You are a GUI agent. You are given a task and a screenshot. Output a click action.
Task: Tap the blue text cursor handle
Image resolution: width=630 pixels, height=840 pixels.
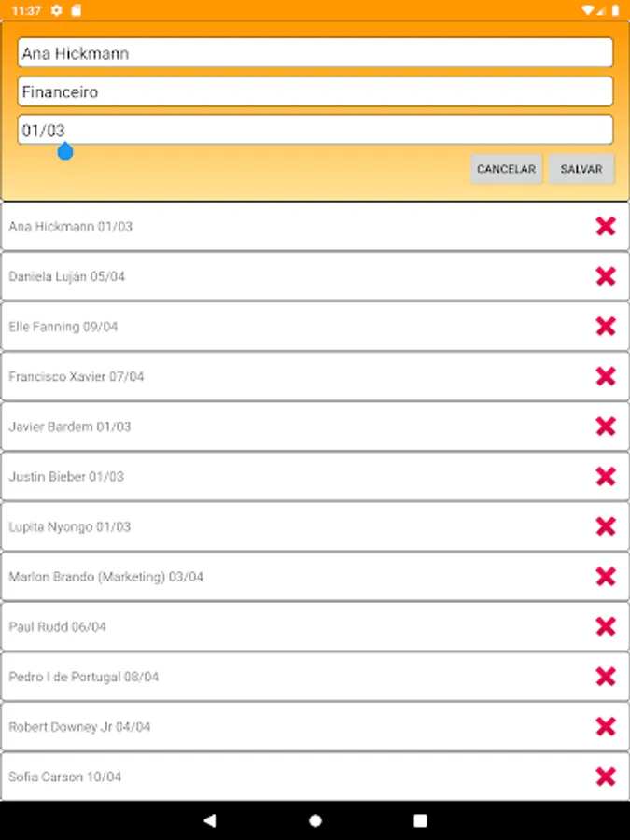65,152
